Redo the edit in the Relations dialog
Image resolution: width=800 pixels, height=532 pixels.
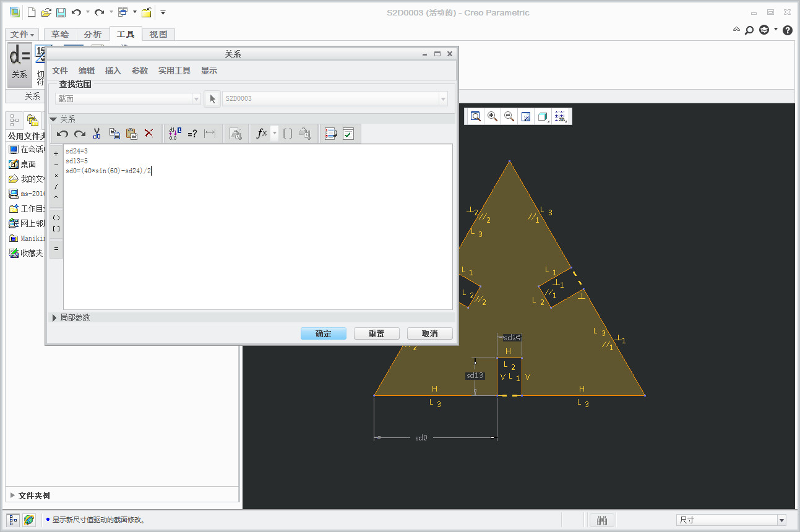click(x=80, y=133)
